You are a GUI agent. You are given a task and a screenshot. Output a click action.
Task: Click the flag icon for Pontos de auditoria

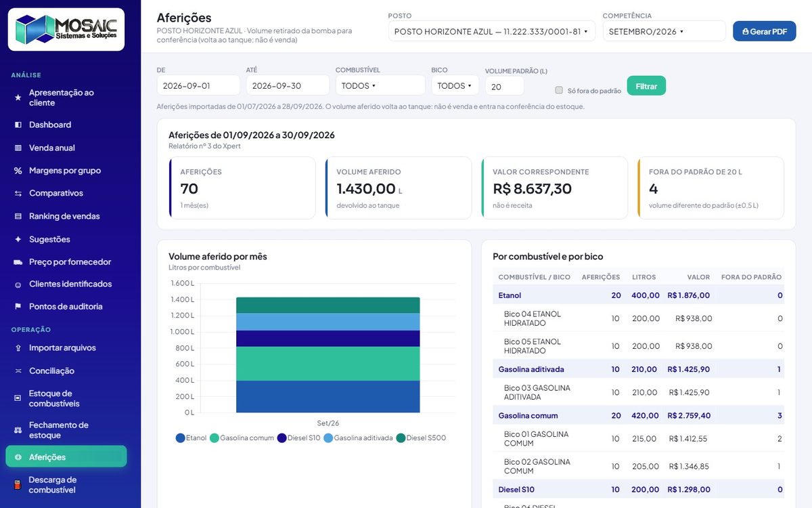[18, 307]
